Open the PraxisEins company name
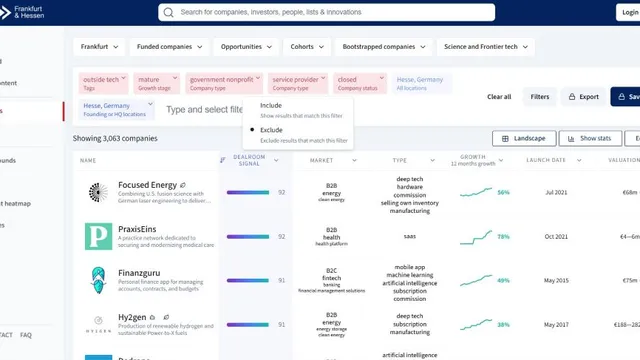Viewport: 640px width, 360px height. (x=137, y=229)
